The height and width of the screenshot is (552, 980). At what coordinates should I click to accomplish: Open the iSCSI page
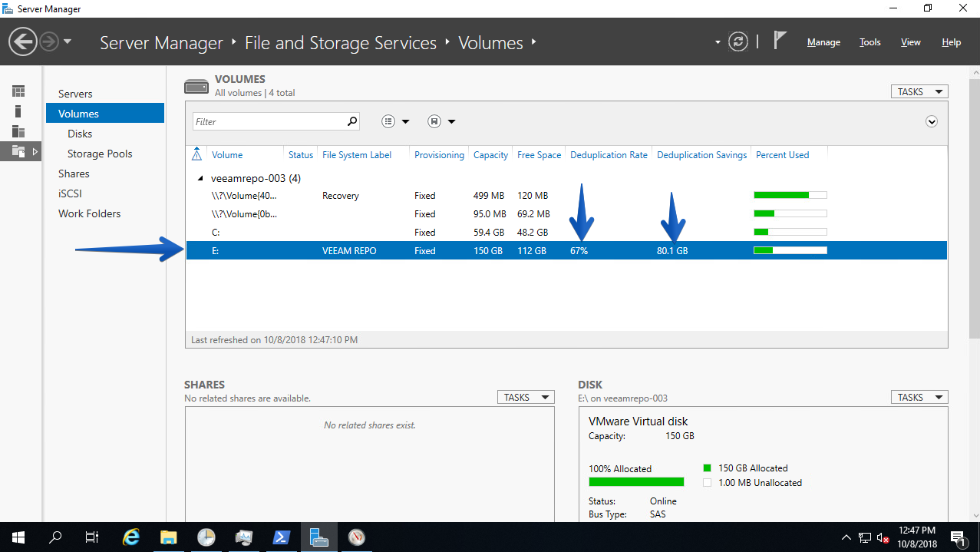click(70, 193)
